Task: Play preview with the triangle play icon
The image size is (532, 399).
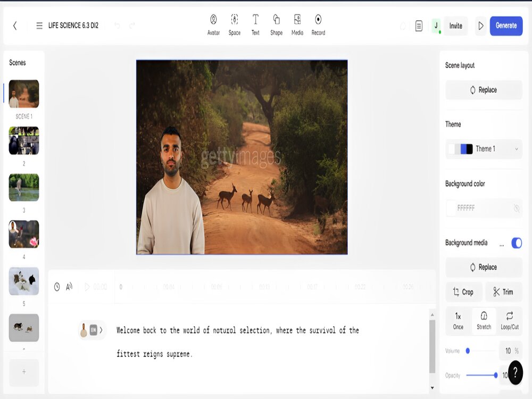Action: coord(481,26)
